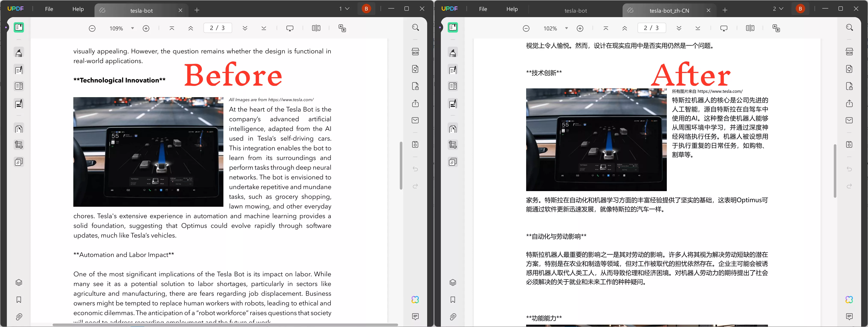Open Crop Pages tool in left window
Image resolution: width=868 pixels, height=327 pixels.
19,145
